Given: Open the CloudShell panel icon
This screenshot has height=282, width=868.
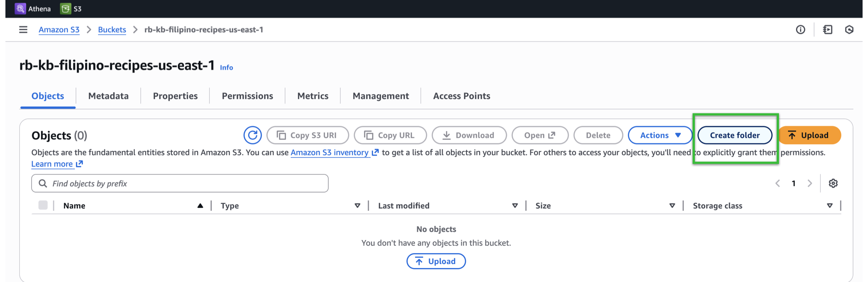Looking at the screenshot, I should [827, 30].
